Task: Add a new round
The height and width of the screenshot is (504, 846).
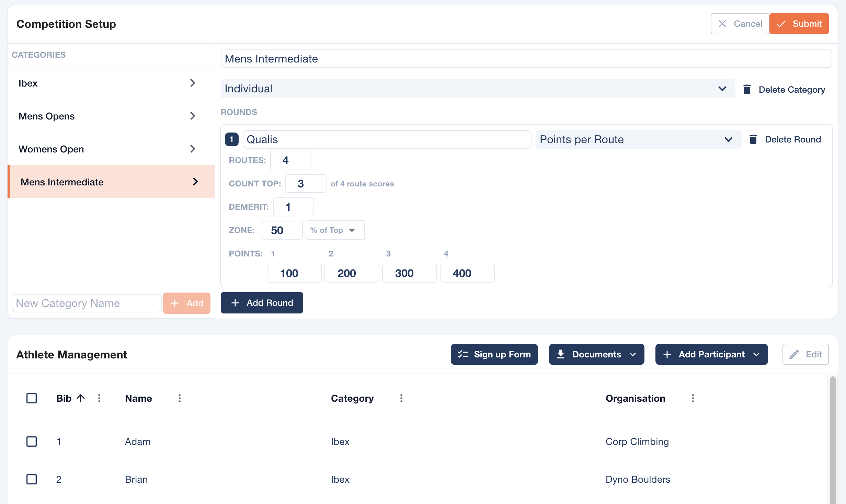Action: pos(262,303)
